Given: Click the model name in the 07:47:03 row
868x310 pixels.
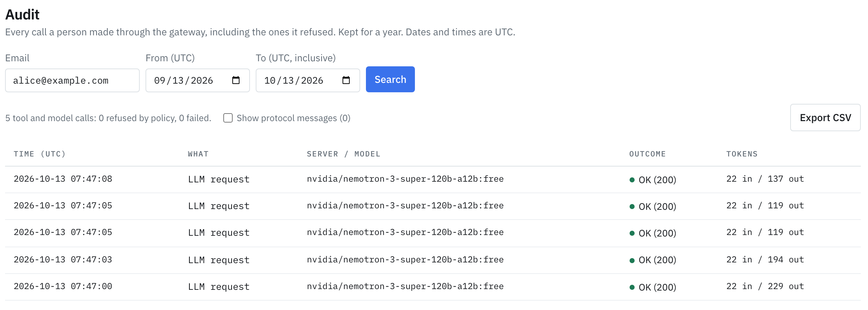Looking at the screenshot, I should (x=405, y=260).
